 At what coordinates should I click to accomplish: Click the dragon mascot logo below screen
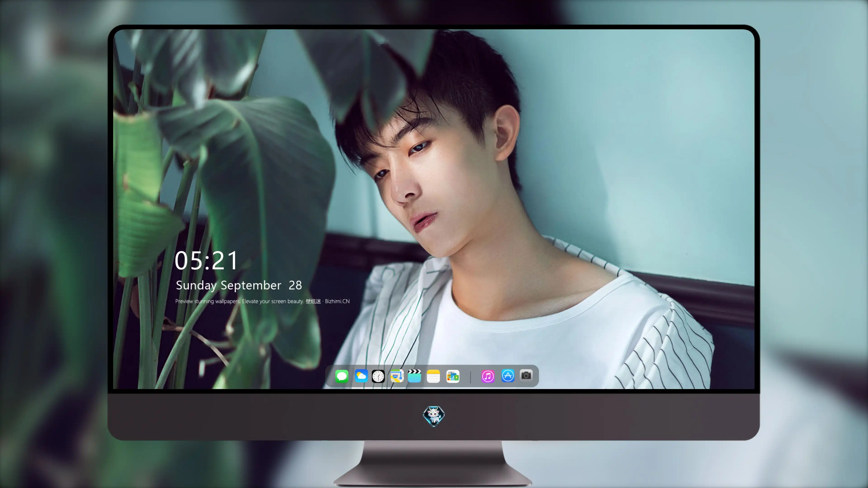(x=434, y=416)
